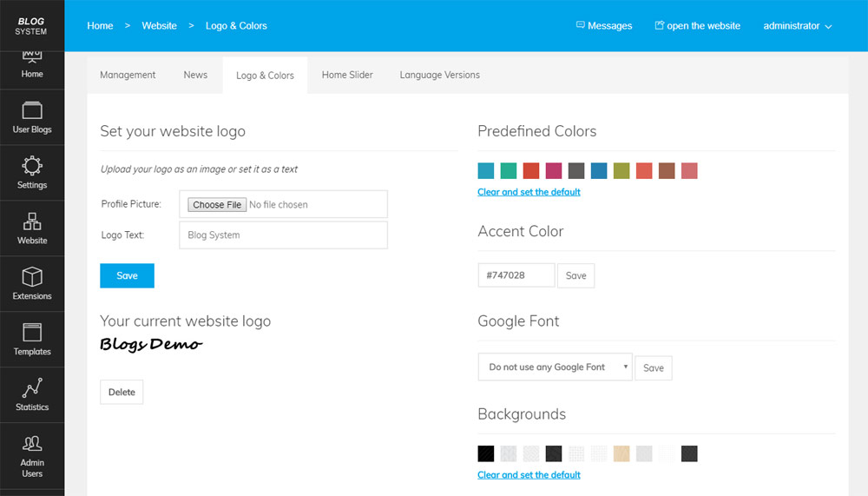Open the Google Font dropdown
Viewport: 868px width, 496px height.
(555, 367)
